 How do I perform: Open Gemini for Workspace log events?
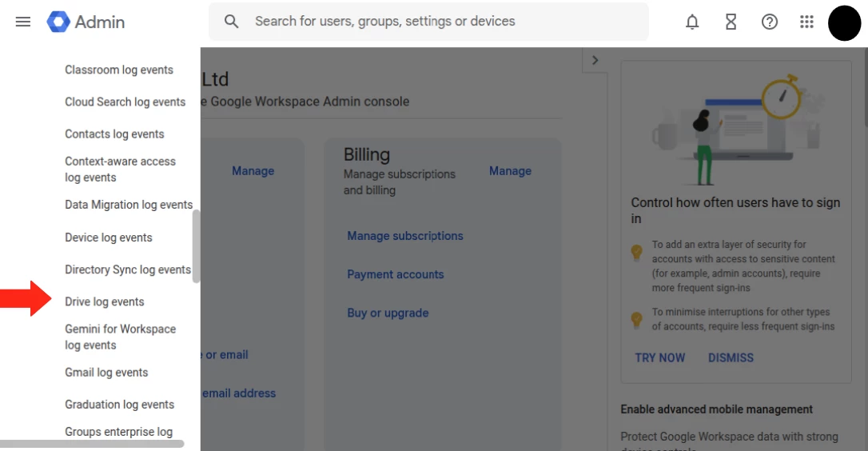[120, 337]
